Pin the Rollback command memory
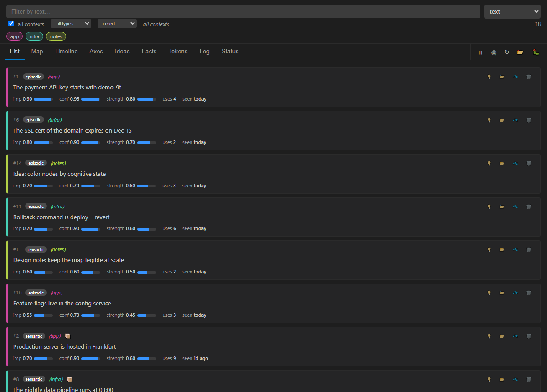 coord(489,206)
